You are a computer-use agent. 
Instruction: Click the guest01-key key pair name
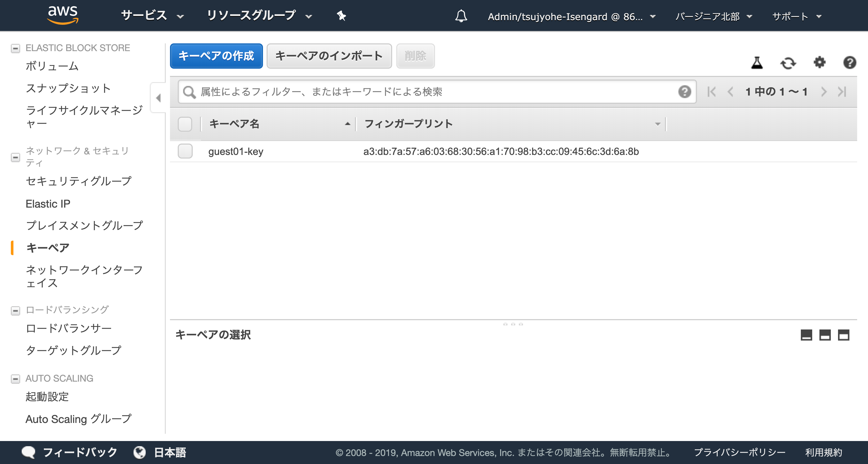(x=236, y=152)
